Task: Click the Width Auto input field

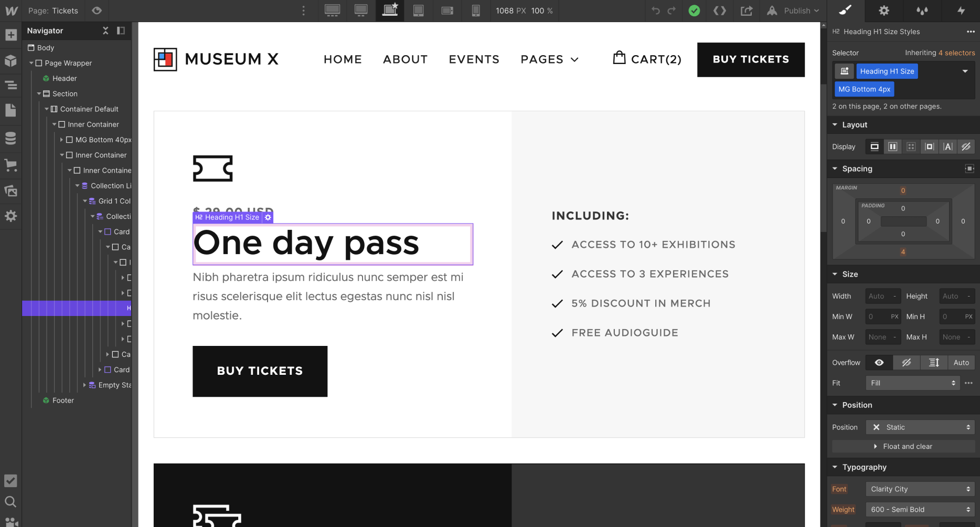Action: pyautogui.click(x=882, y=296)
